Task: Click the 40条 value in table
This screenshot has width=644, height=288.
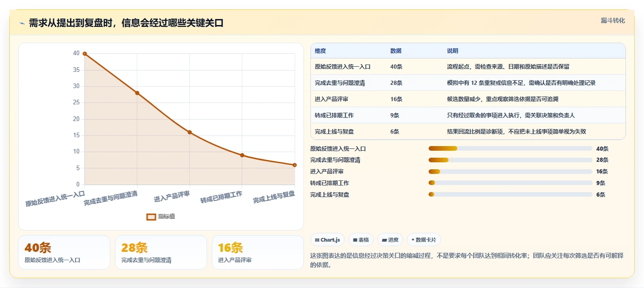Action: click(396, 67)
